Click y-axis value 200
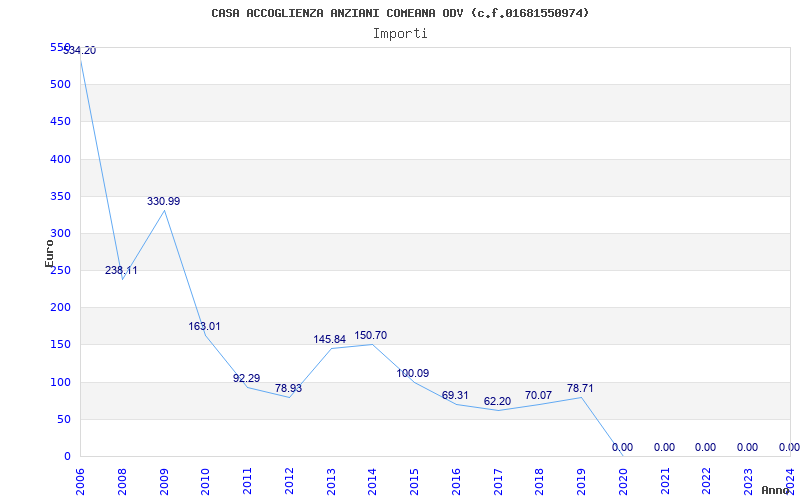This screenshot has width=800, height=500. 60,308
